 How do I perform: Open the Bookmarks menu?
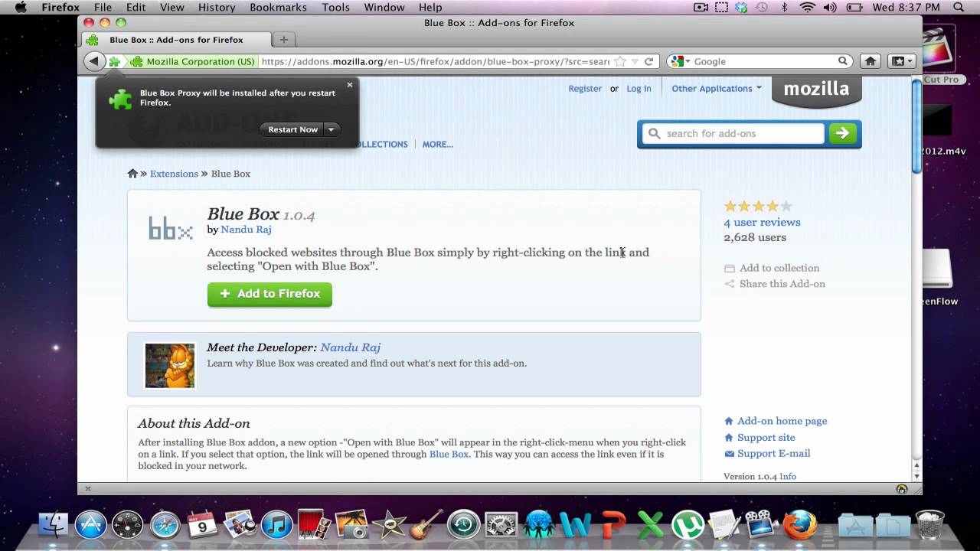[278, 8]
